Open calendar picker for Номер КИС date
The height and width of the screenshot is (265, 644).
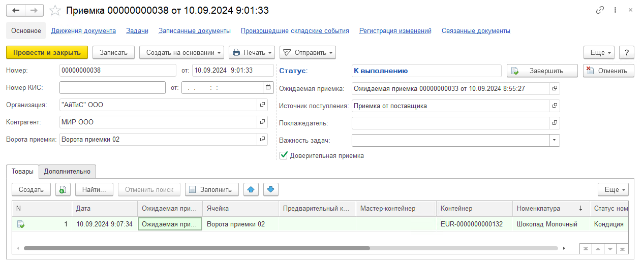pos(267,87)
